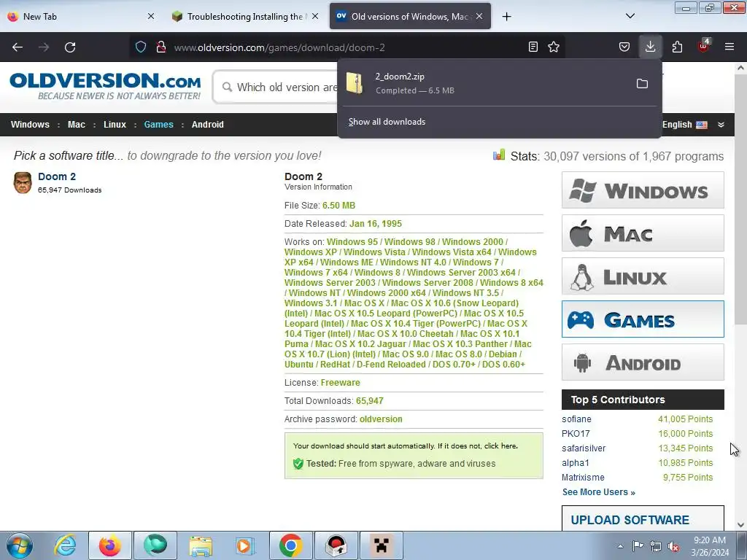This screenshot has width=747, height=560.
Task: Select the Games category banner
Action: (643, 319)
